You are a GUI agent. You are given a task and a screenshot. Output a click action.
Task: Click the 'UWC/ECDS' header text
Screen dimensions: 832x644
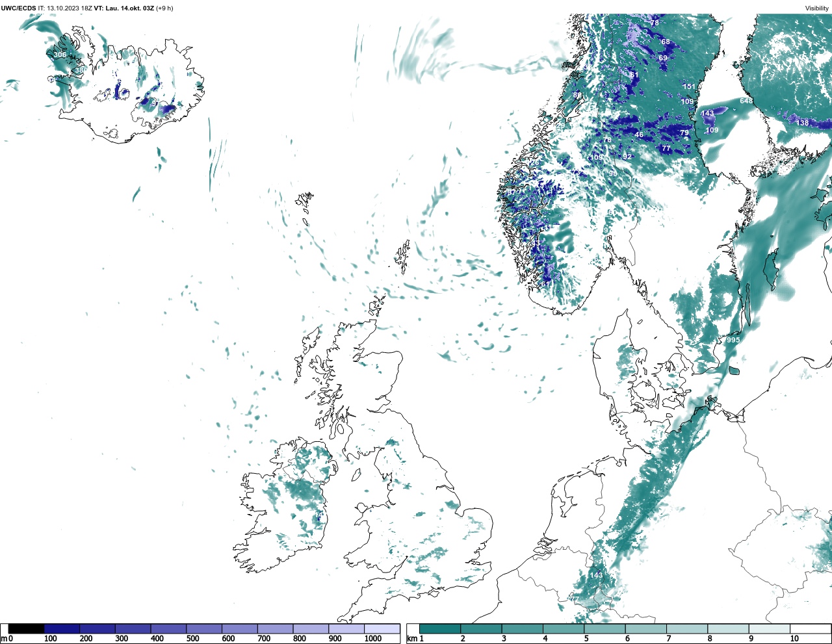point(18,8)
